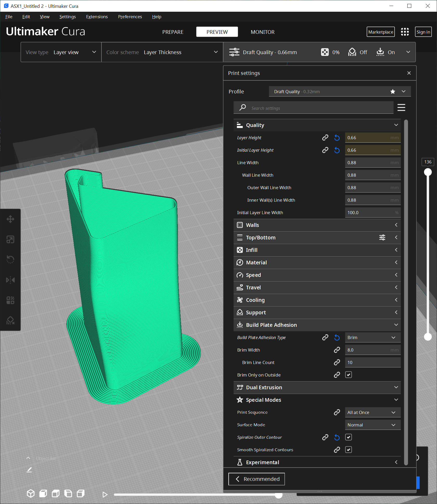Click link icon beside Brim Line Count
437x504 pixels.
click(x=337, y=362)
